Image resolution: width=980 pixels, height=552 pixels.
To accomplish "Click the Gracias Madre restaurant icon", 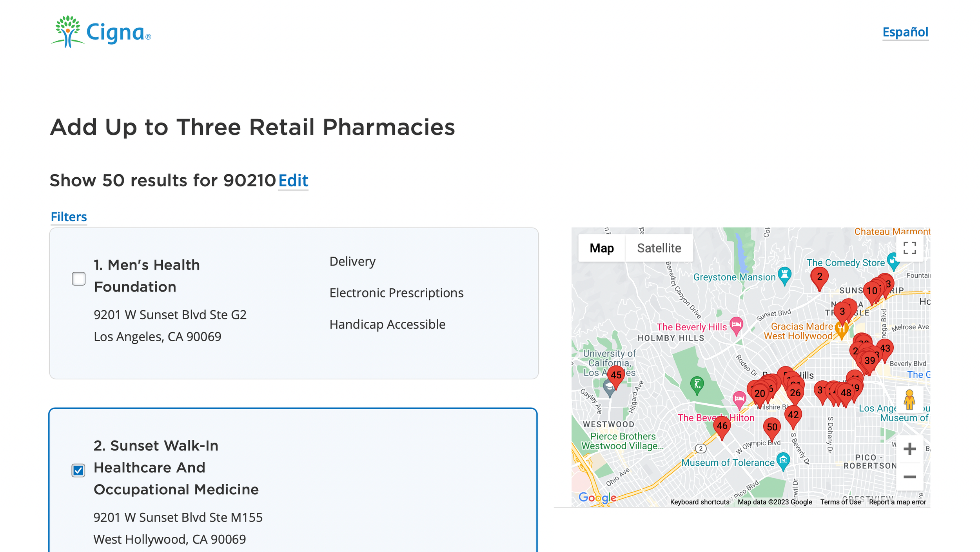I will click(841, 329).
